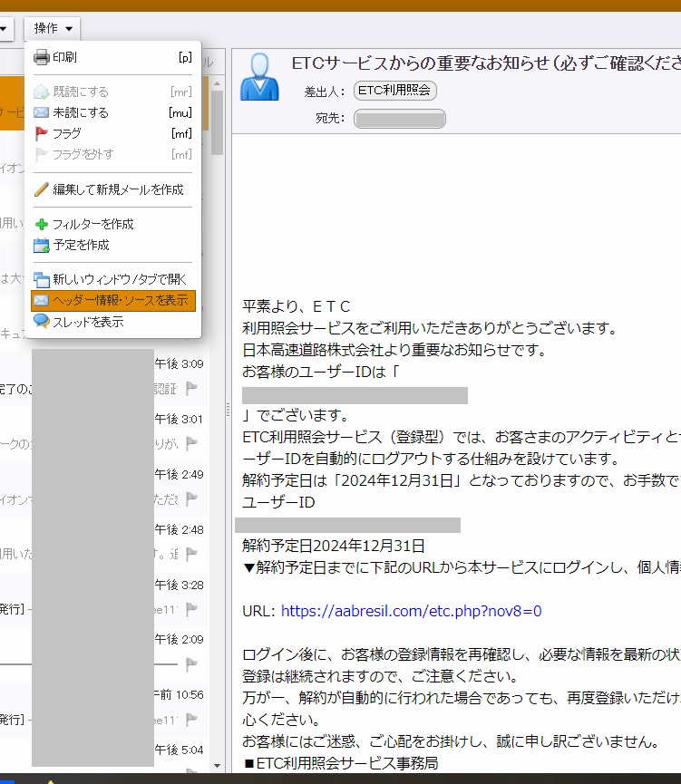Click the sender avatar icon in message header

(x=259, y=77)
